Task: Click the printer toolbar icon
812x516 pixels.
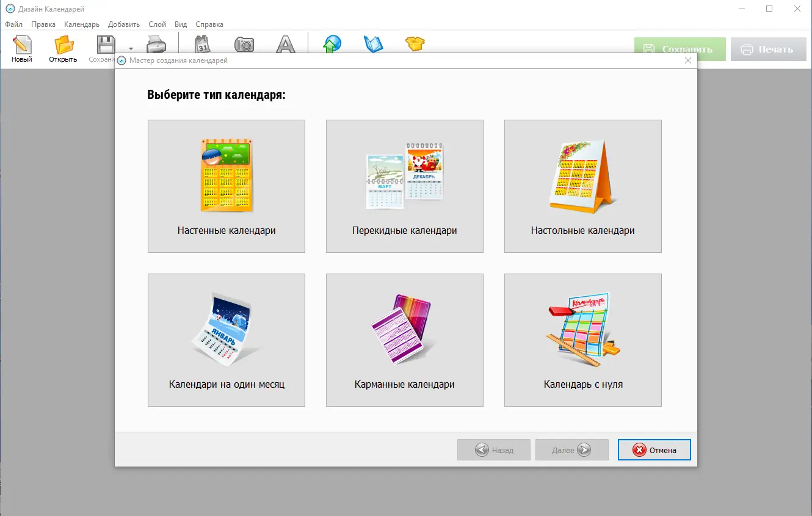Action: 156,45
